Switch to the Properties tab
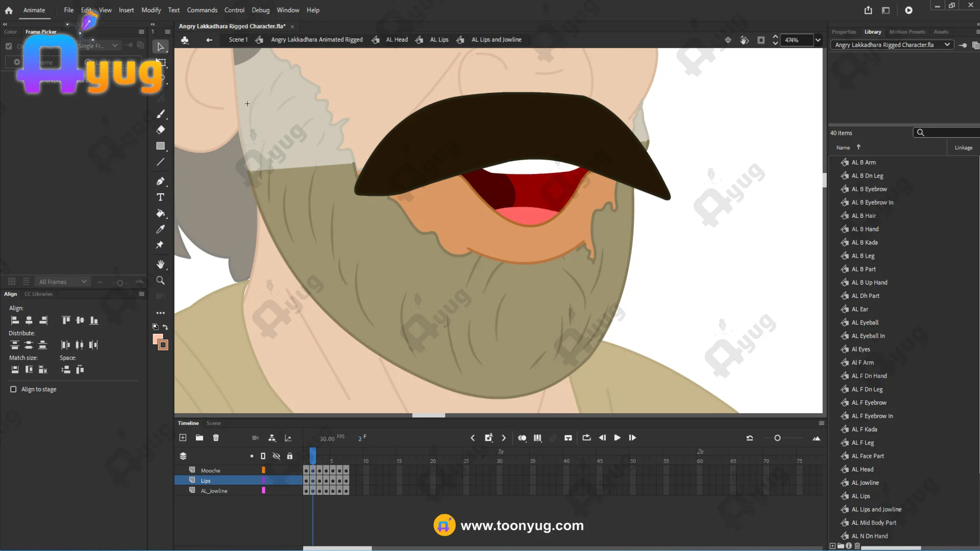This screenshot has height=551, width=980. [x=843, y=32]
